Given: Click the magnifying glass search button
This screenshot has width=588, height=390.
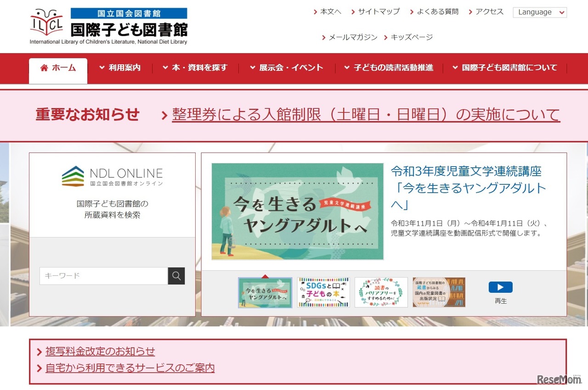Looking at the screenshot, I should [x=176, y=276].
